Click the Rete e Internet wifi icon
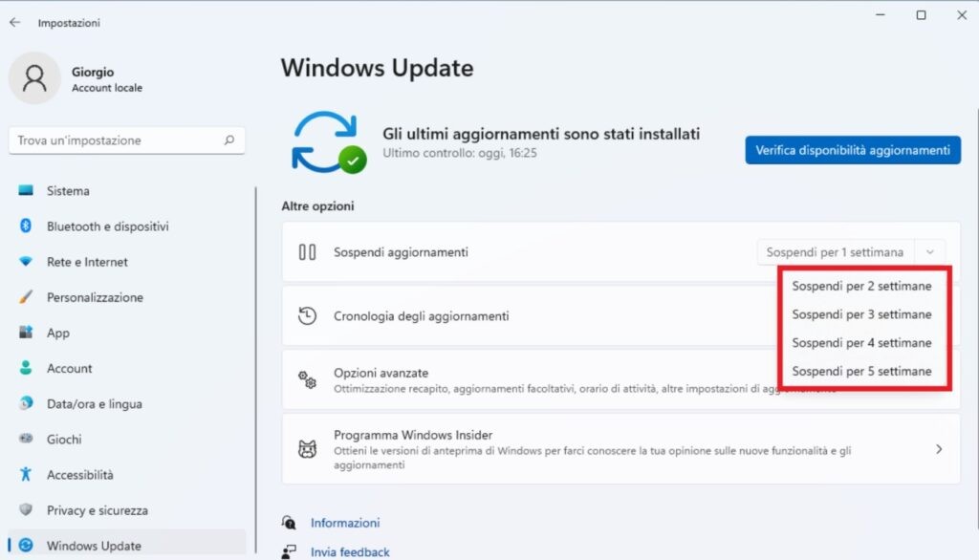Viewport: 979px width, 560px height. pos(26,262)
